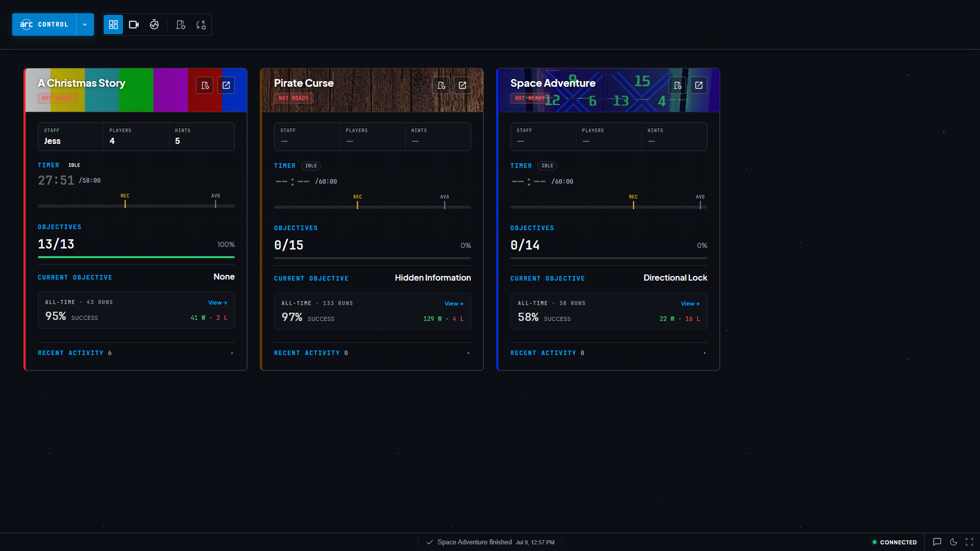Click NOT READY badge on Space Adventure

point(530,98)
